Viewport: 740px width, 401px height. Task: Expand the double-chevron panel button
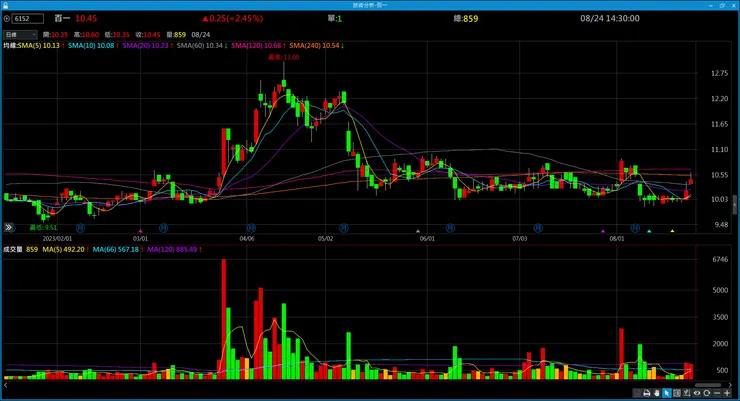[9, 227]
